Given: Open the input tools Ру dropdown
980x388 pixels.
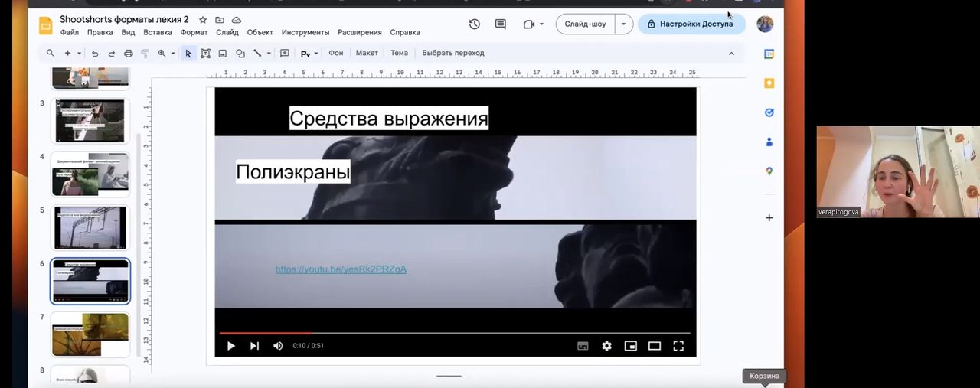Looking at the screenshot, I should (309, 54).
